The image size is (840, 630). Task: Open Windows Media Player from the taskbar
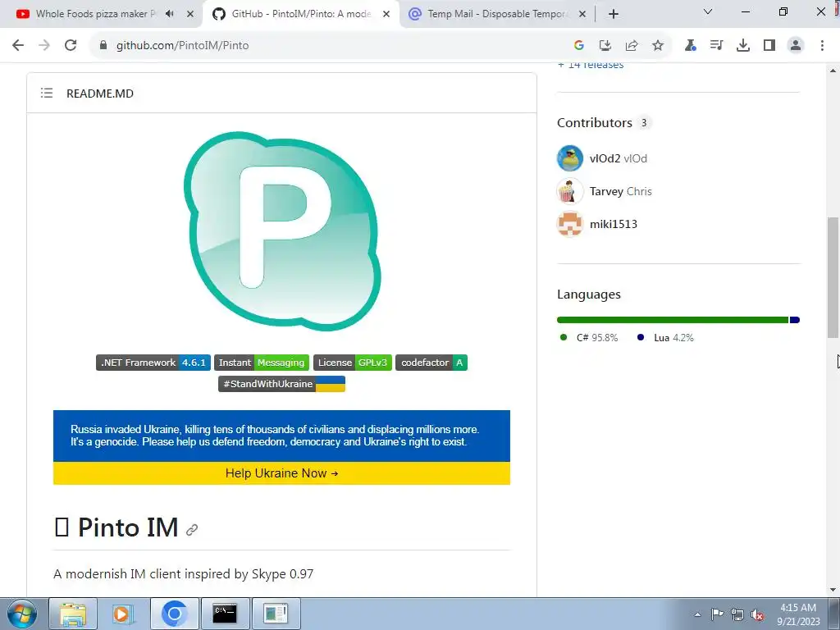pos(123,614)
